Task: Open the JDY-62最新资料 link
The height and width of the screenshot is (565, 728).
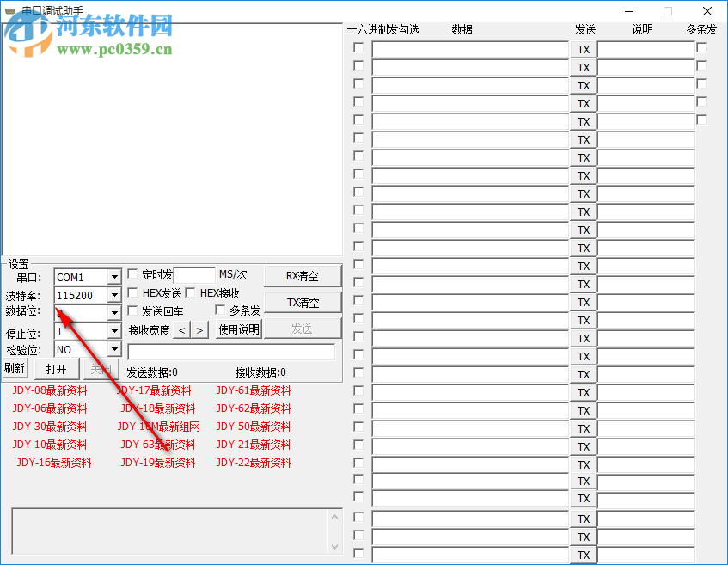Action: [254, 408]
